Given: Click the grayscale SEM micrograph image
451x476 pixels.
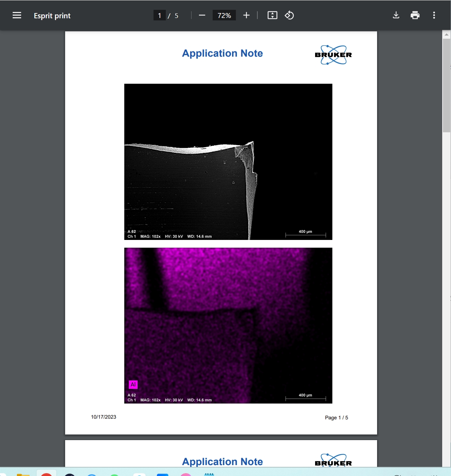Looking at the screenshot, I should 228,162.
